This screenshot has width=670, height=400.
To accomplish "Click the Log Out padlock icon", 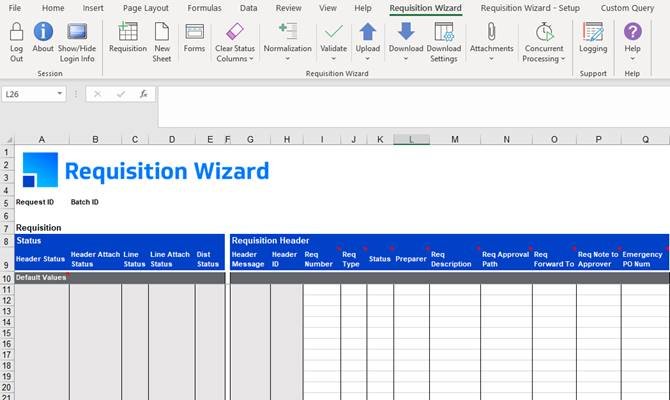I will pyautogui.click(x=16, y=31).
